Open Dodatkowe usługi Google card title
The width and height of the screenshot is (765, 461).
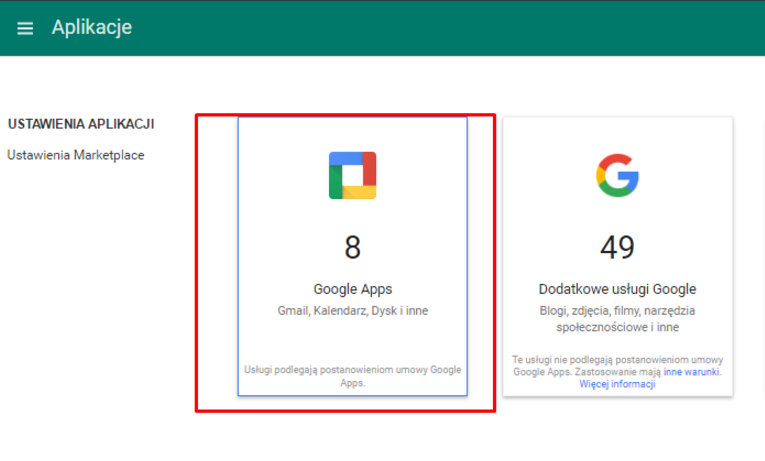click(617, 289)
